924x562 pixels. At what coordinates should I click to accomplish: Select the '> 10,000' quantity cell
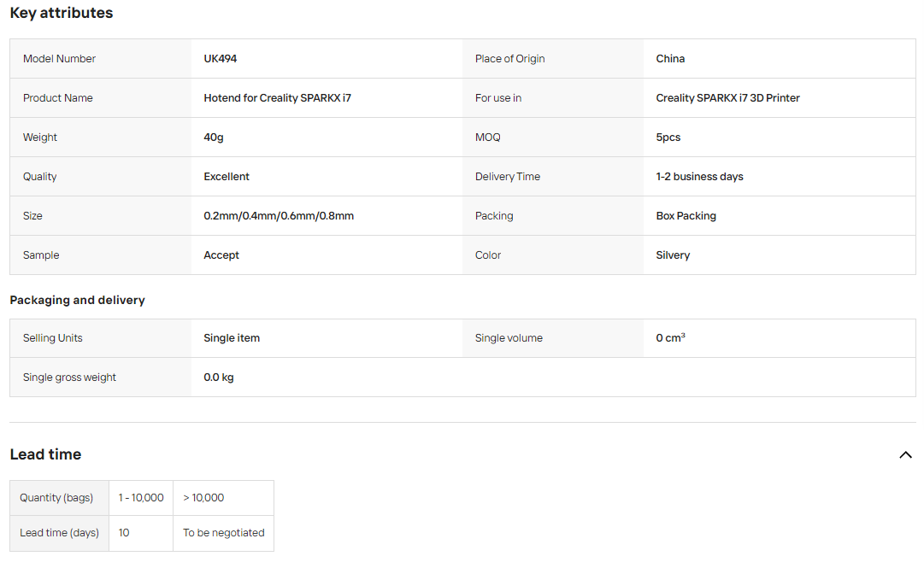(x=223, y=498)
